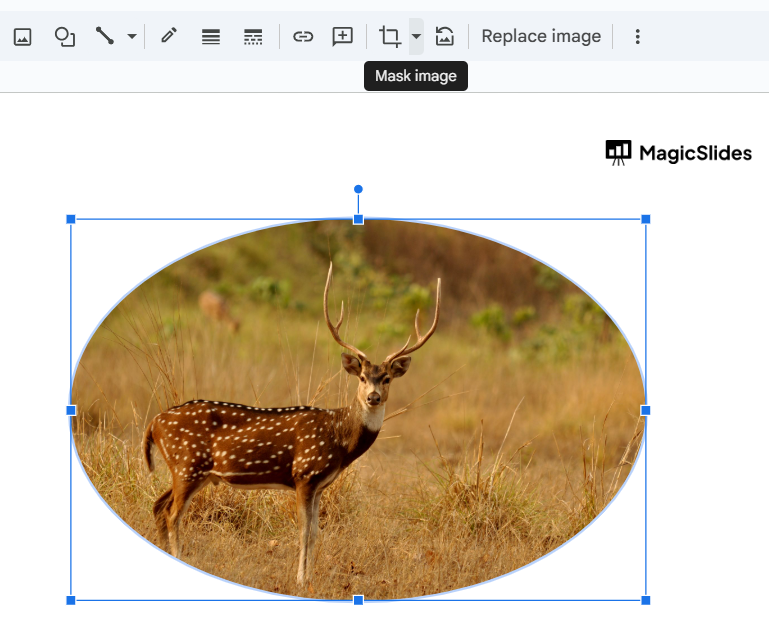Screen dimensions: 769x629
Task: Click the reset image icon
Action: pyautogui.click(x=445, y=37)
